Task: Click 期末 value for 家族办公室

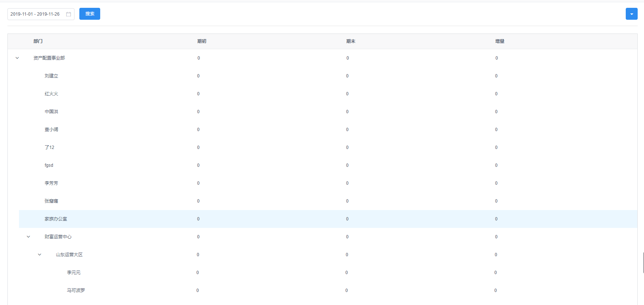Action: (x=347, y=219)
